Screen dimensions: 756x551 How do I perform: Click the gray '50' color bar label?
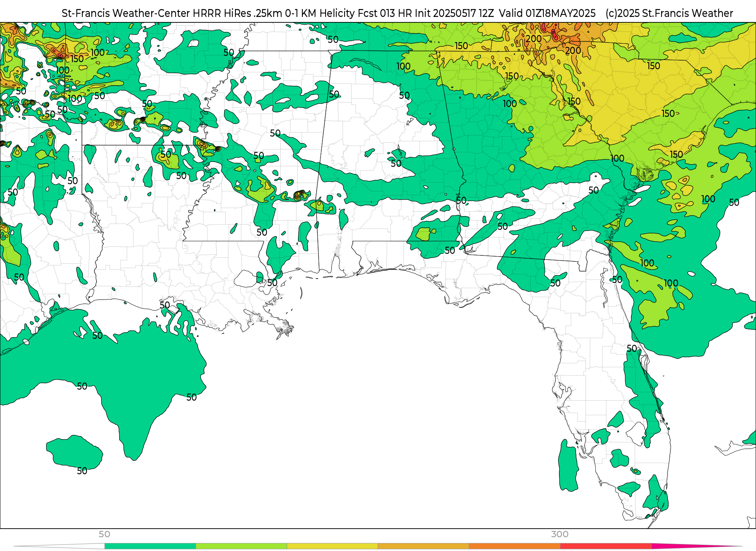tap(104, 534)
